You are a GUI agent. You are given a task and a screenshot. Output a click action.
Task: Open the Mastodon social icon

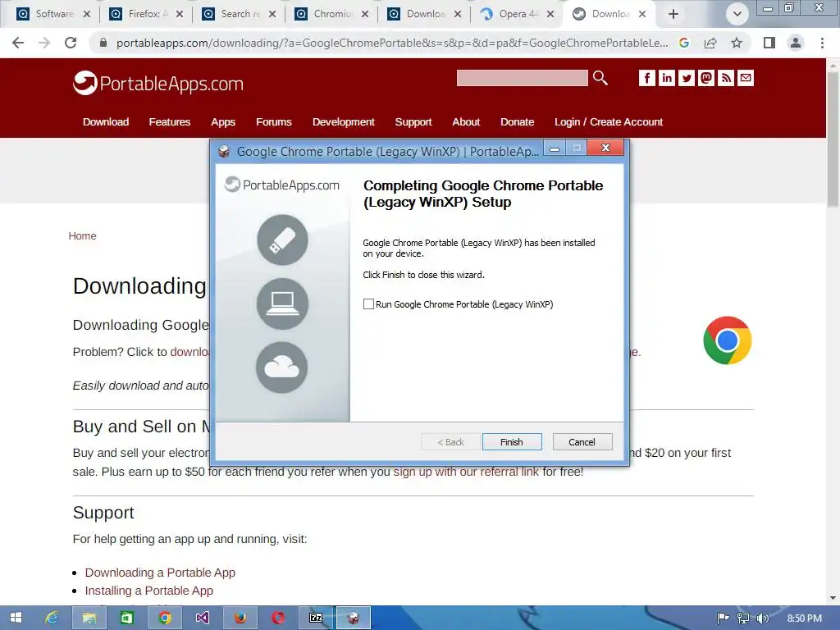[x=706, y=78]
